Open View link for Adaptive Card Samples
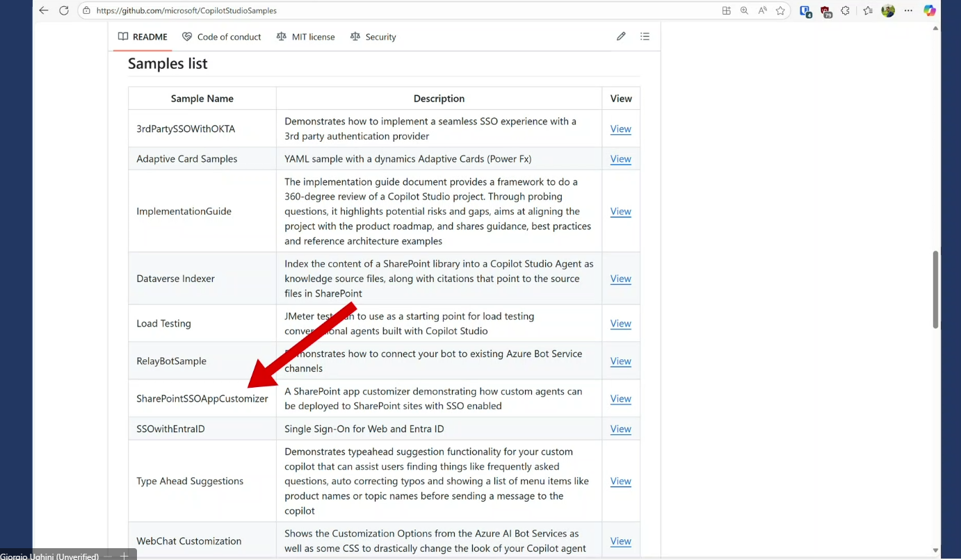961x560 pixels. 621,158
